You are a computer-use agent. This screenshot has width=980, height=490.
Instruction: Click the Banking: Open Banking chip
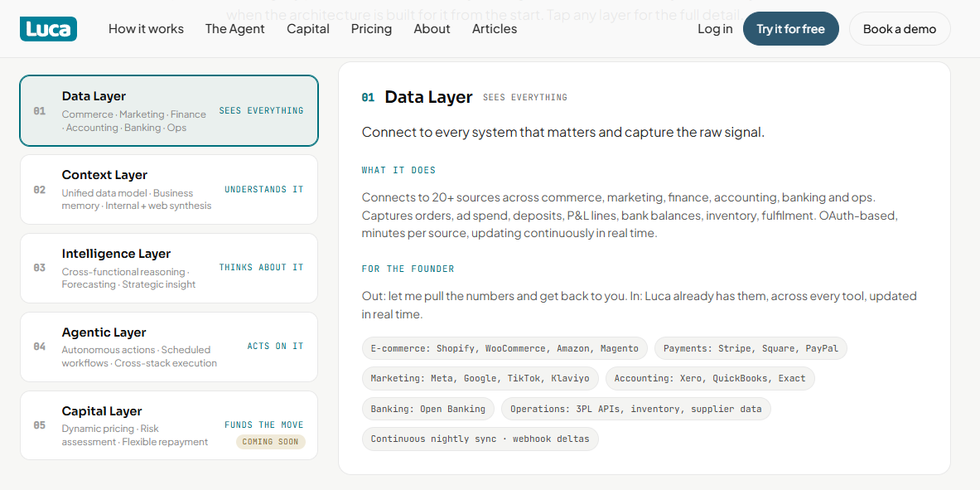pos(428,409)
